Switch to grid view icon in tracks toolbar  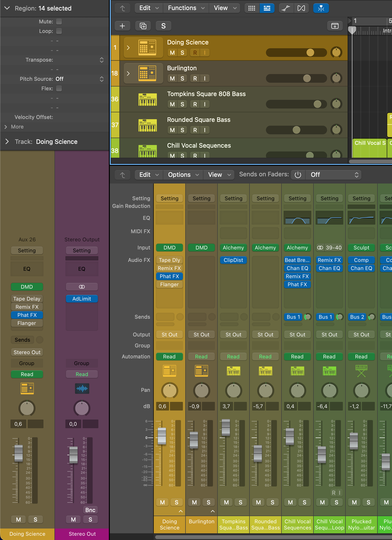click(252, 8)
